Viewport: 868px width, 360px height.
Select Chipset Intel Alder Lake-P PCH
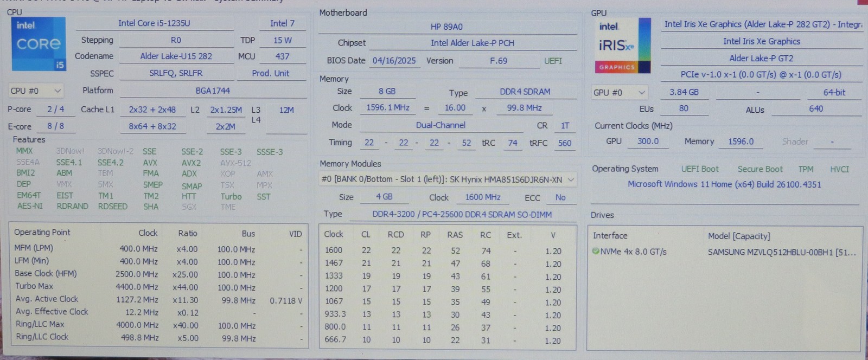pyautogui.click(x=473, y=43)
